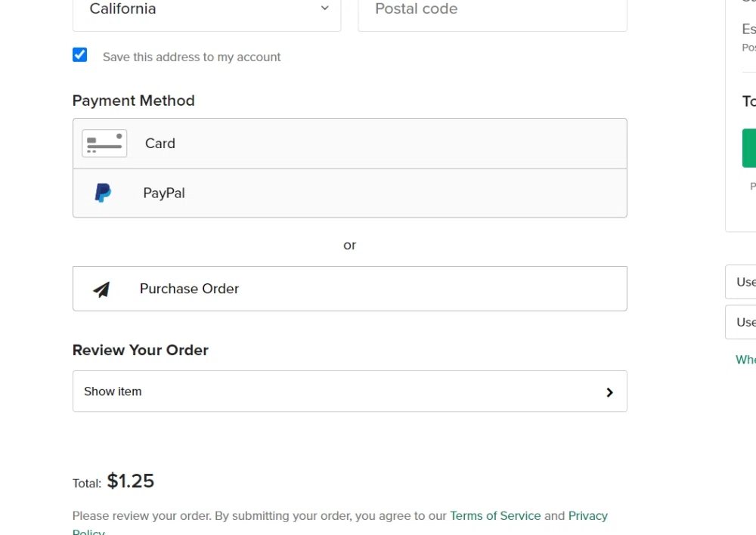Open the Terms of Service link
756x535 pixels.
coord(495,515)
